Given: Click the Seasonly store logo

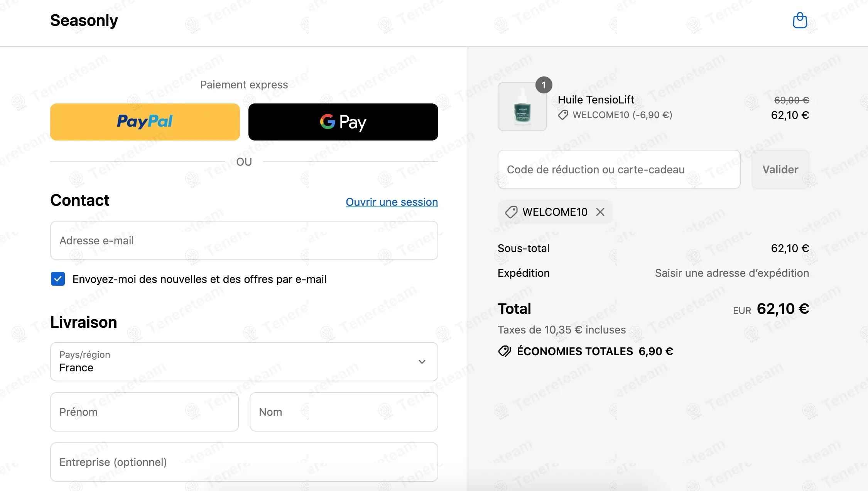Looking at the screenshot, I should click(x=84, y=20).
